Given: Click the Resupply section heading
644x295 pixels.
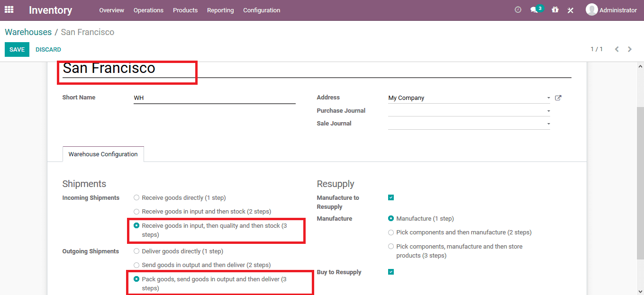Looking at the screenshot, I should pos(336,184).
